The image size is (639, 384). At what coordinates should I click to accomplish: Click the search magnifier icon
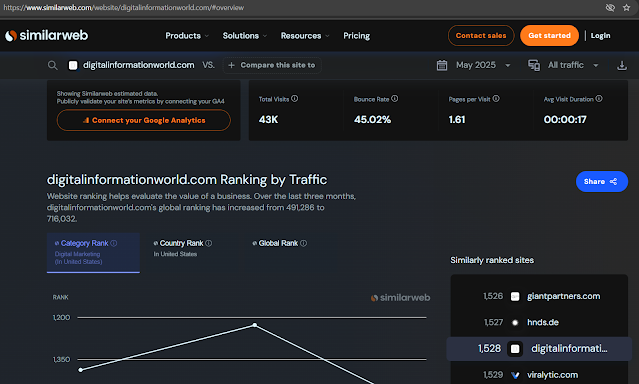pos(53,65)
